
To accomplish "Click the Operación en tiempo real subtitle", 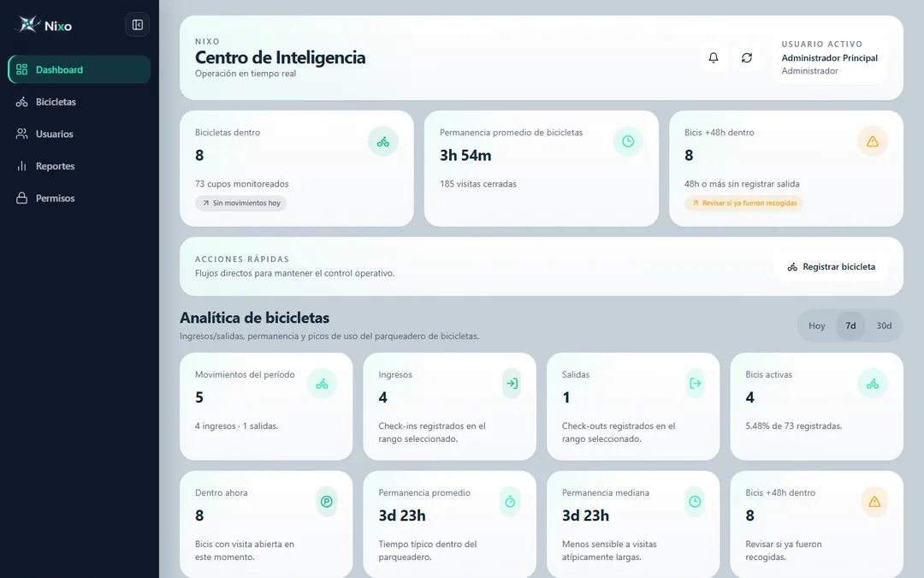I will (246, 74).
